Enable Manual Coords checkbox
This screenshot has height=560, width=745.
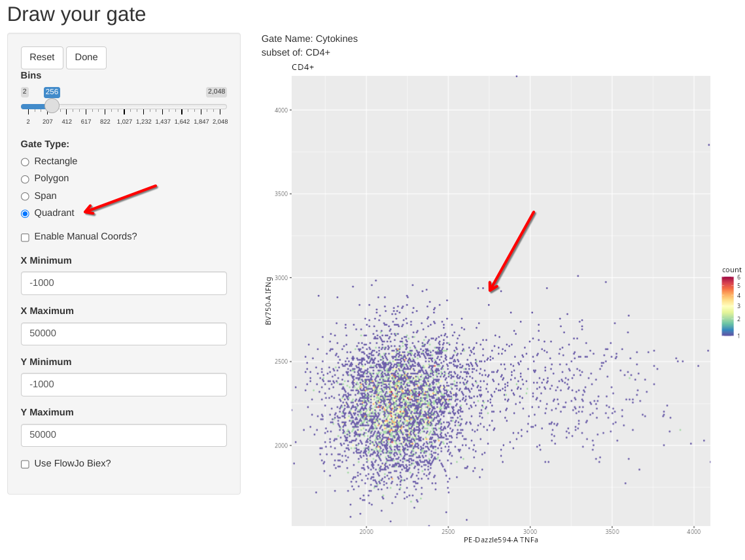pos(26,237)
